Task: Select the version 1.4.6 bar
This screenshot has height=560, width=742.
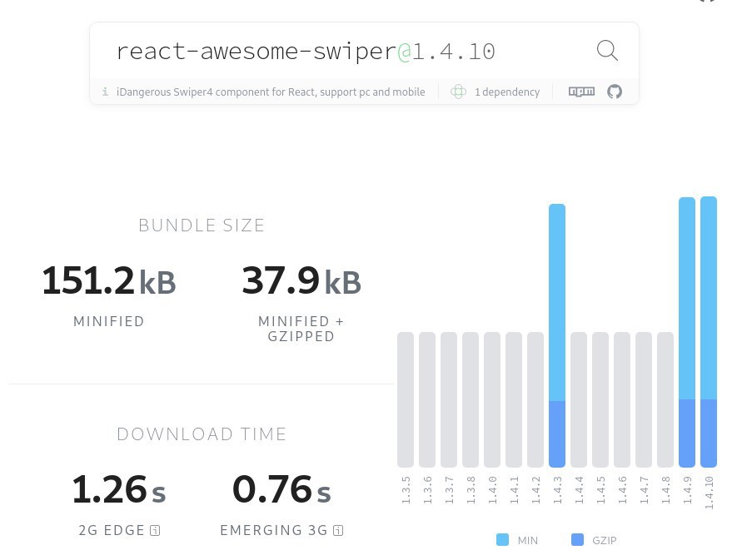Action: click(622, 399)
